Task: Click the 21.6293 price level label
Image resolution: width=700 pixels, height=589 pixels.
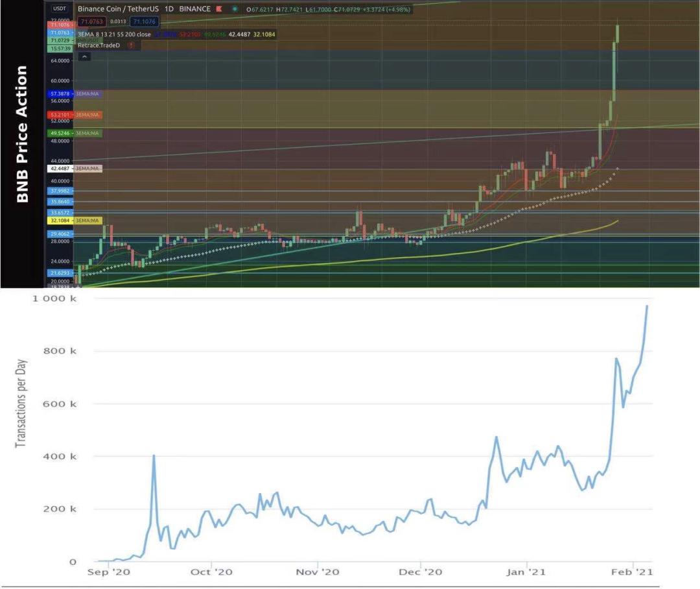Action: 60,273
